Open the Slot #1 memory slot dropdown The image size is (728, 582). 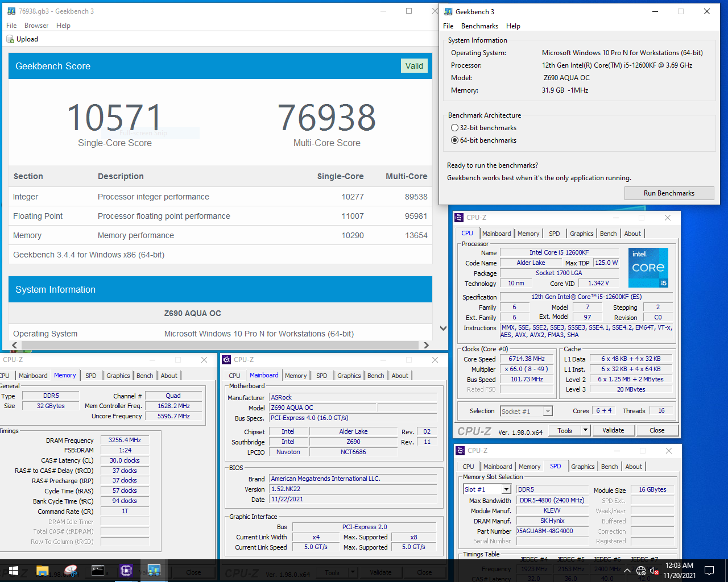488,489
